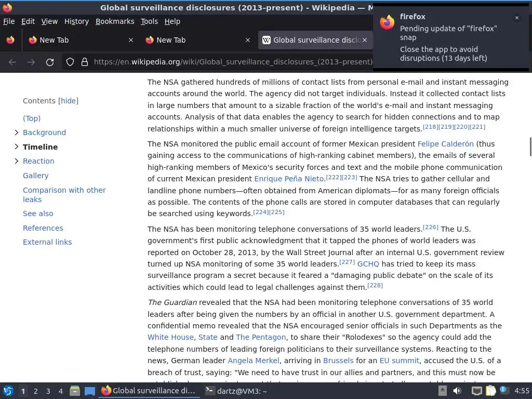The image size is (532, 399).
Task: Close the Global surveillance Wikipedia tab
Action: tap(365, 40)
